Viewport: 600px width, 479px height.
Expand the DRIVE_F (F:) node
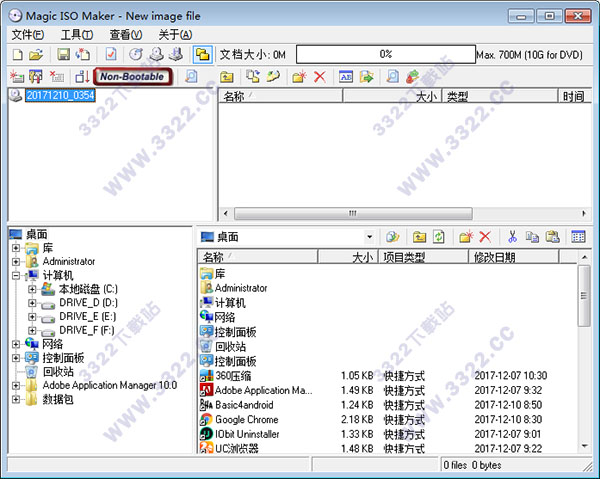(32, 330)
